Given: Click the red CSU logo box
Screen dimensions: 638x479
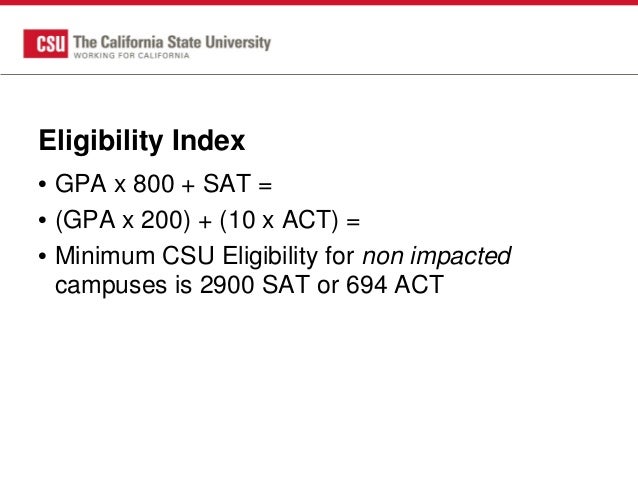Looking at the screenshot, I should (x=46, y=44).
